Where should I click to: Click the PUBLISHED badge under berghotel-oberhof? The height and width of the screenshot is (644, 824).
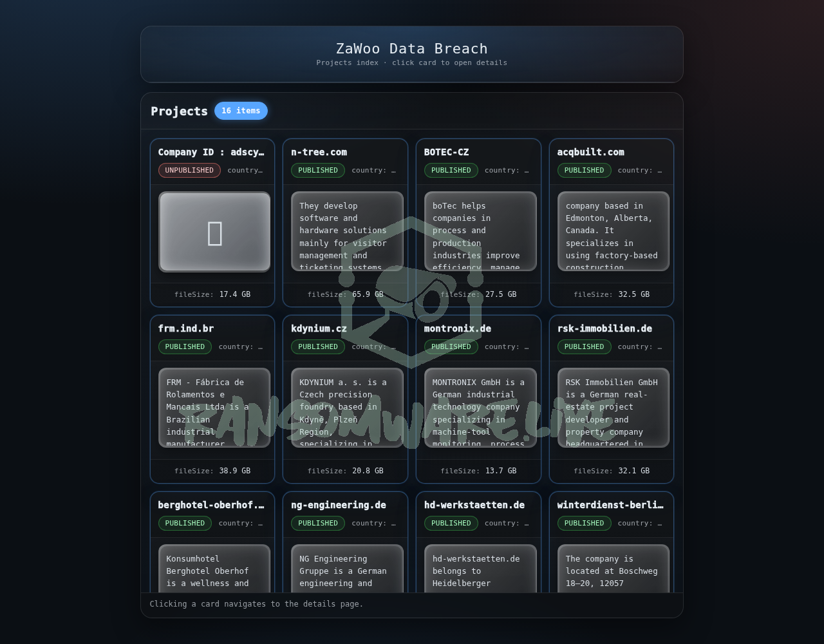pos(185,523)
